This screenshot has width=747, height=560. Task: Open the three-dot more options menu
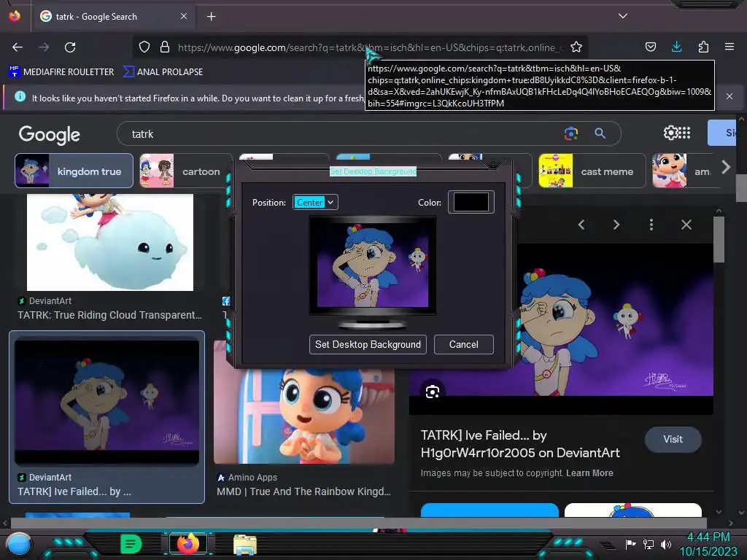point(651,225)
